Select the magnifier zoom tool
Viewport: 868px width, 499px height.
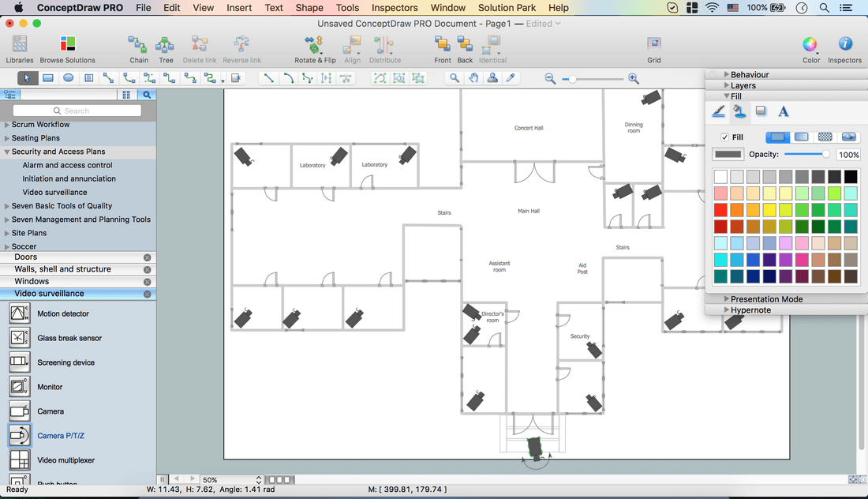[454, 78]
